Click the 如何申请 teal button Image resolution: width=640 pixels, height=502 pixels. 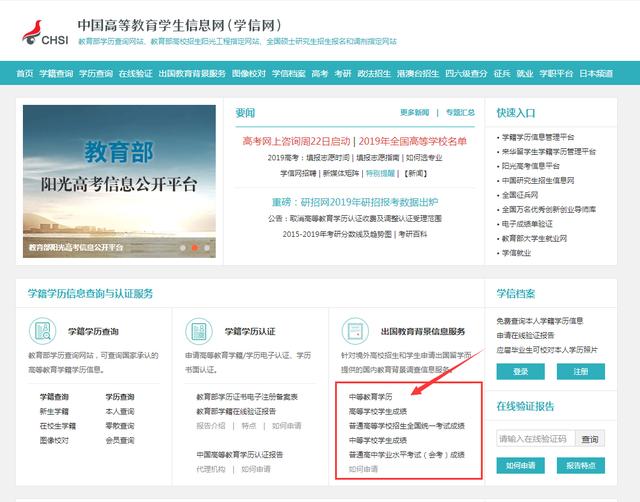(520, 465)
